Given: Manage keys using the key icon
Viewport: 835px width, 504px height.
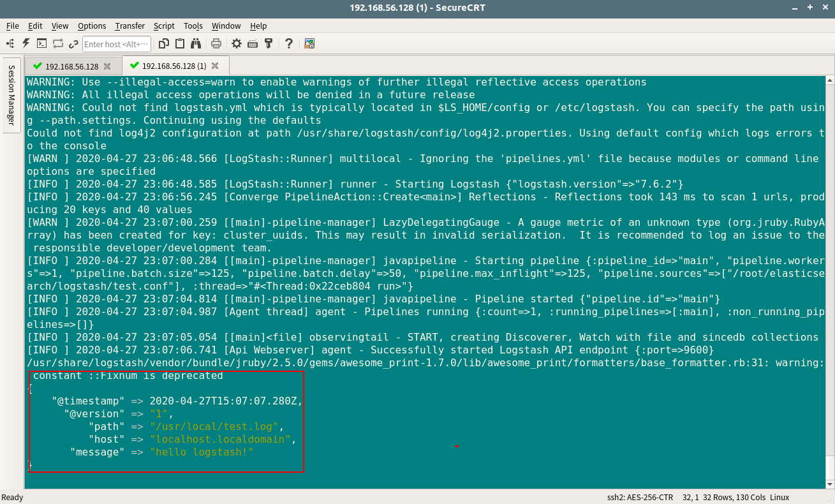Looking at the screenshot, I should 269,43.
